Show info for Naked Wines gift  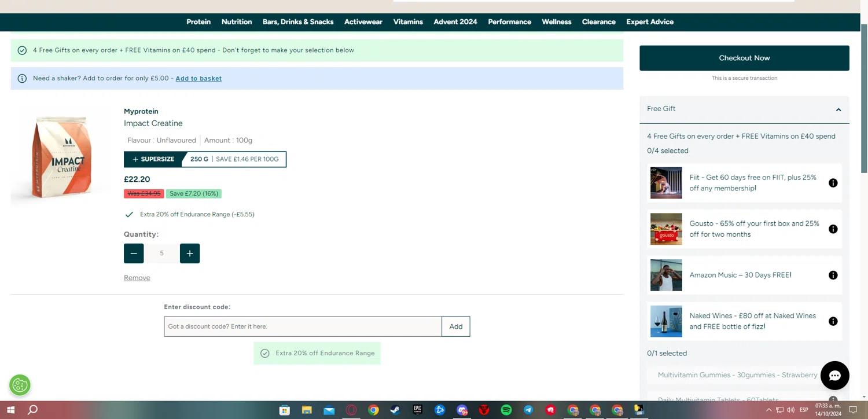[x=833, y=321]
